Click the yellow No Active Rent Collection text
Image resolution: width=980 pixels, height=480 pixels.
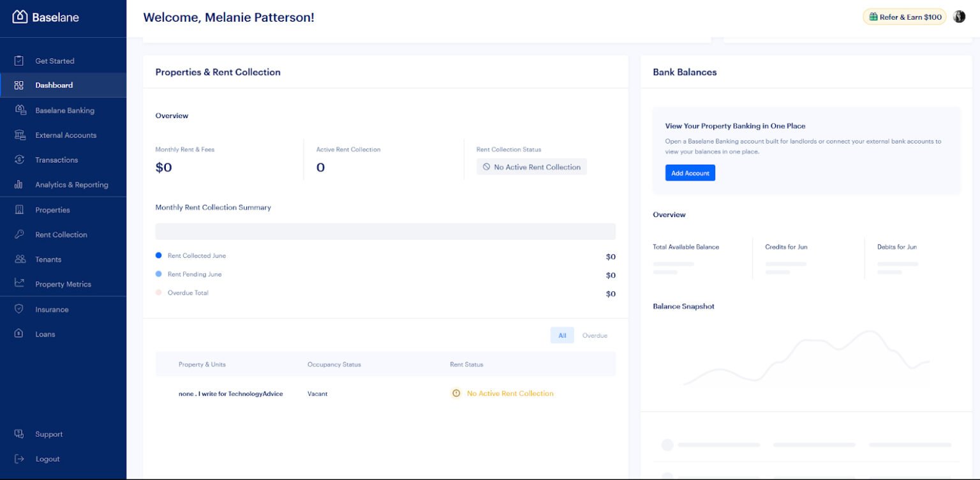[510, 393]
